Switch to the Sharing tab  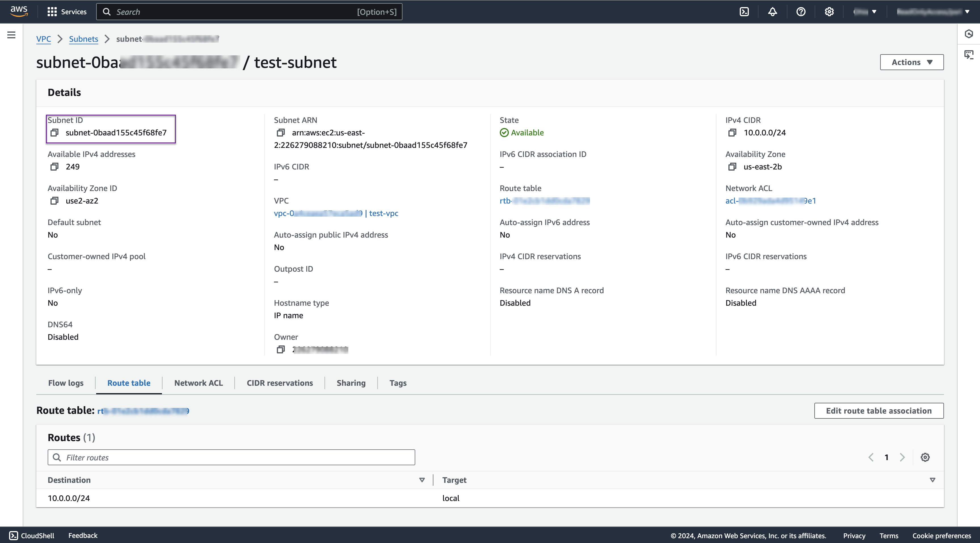tap(351, 383)
